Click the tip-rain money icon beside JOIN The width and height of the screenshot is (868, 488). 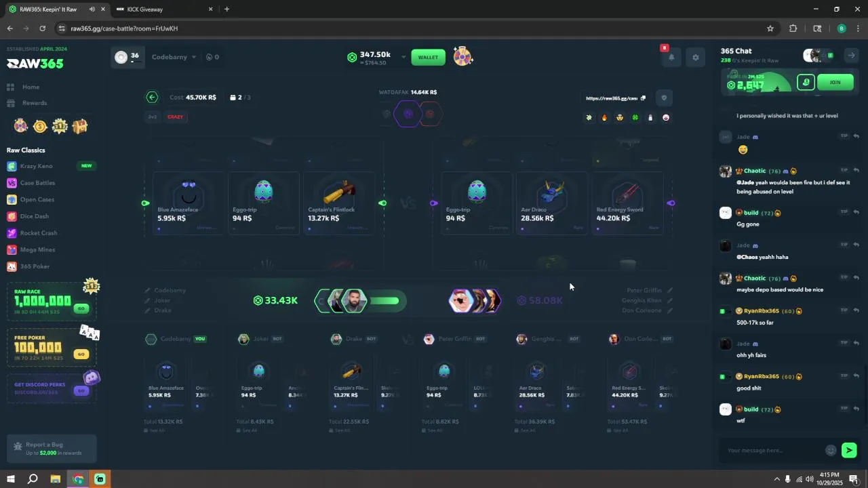(x=806, y=83)
